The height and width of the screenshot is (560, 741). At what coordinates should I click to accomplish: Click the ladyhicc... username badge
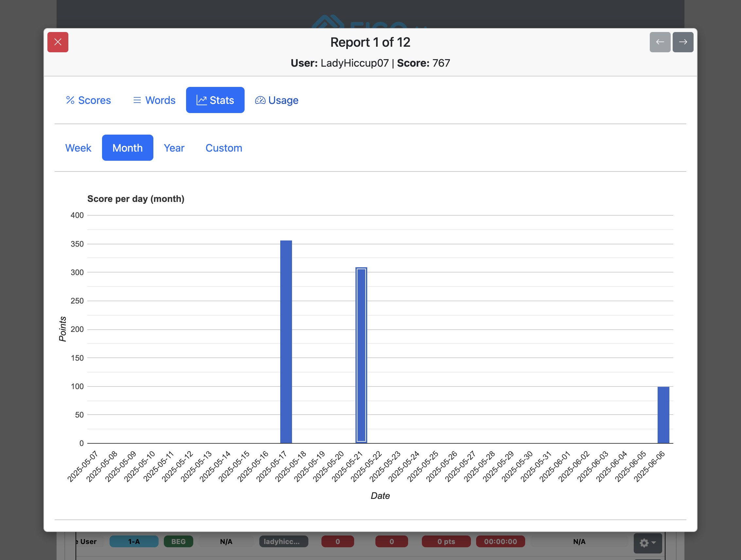point(284,542)
